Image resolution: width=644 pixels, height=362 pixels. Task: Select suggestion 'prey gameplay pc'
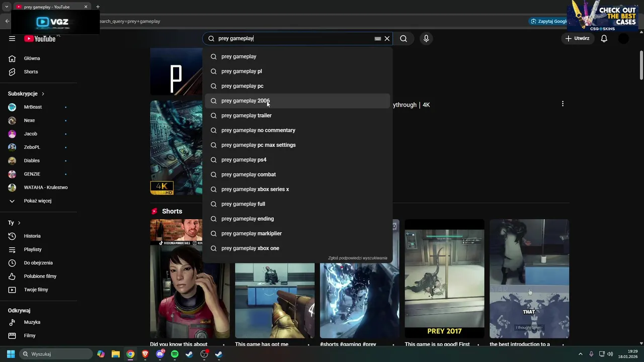point(297,86)
